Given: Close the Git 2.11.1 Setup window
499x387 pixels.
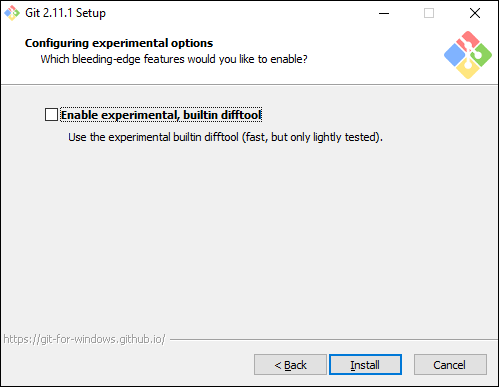Looking at the screenshot, I should point(475,13).
